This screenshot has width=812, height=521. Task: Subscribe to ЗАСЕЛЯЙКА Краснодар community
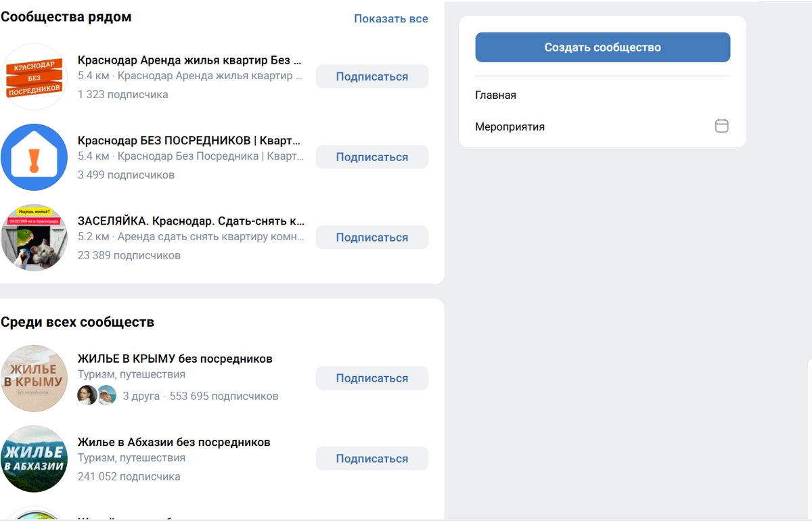(372, 237)
